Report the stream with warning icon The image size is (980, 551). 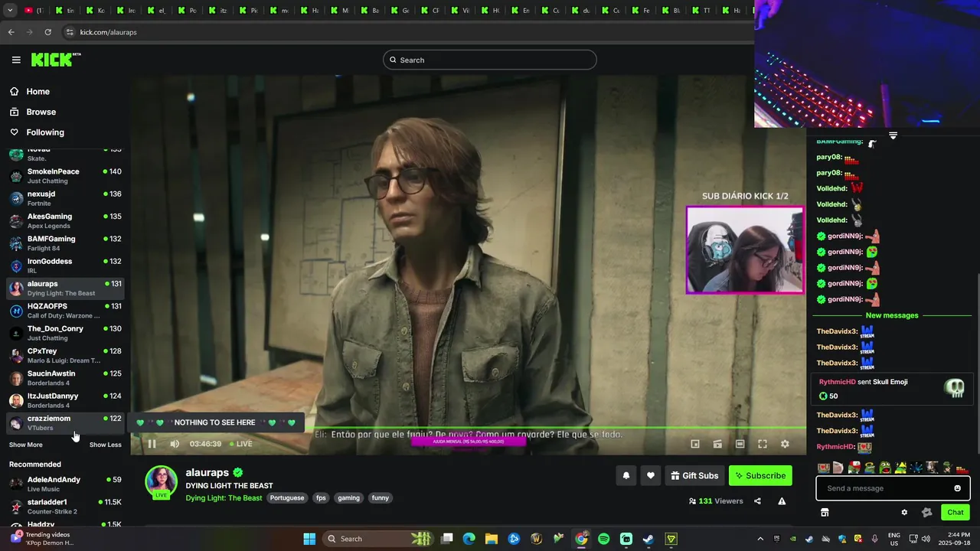pos(782,501)
